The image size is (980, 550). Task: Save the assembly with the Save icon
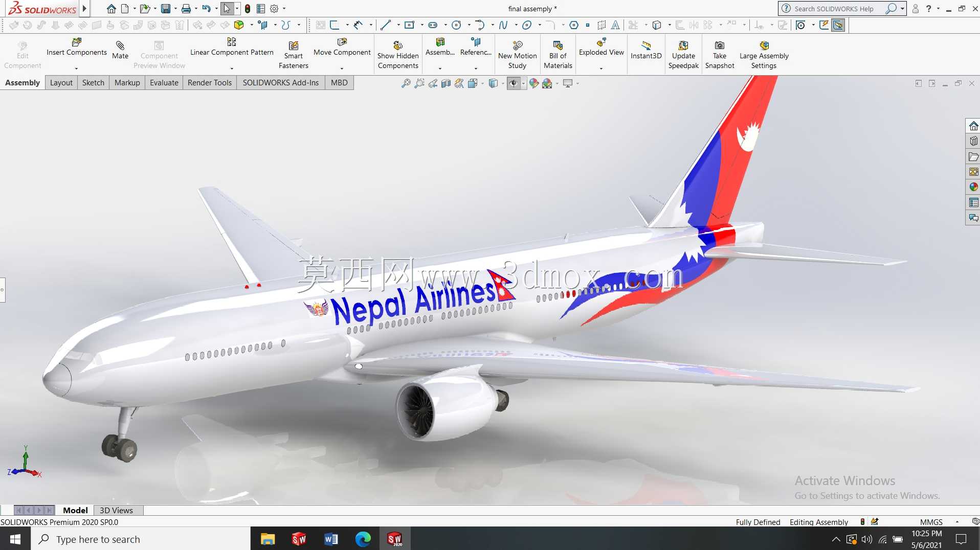click(x=165, y=9)
